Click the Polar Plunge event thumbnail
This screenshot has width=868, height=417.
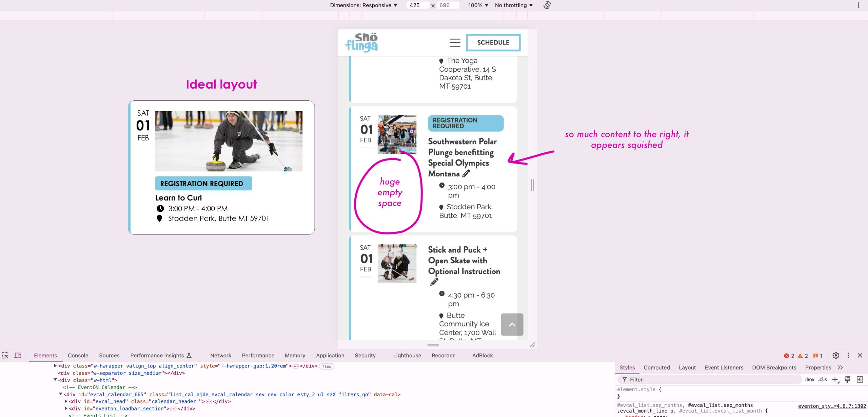(x=397, y=134)
